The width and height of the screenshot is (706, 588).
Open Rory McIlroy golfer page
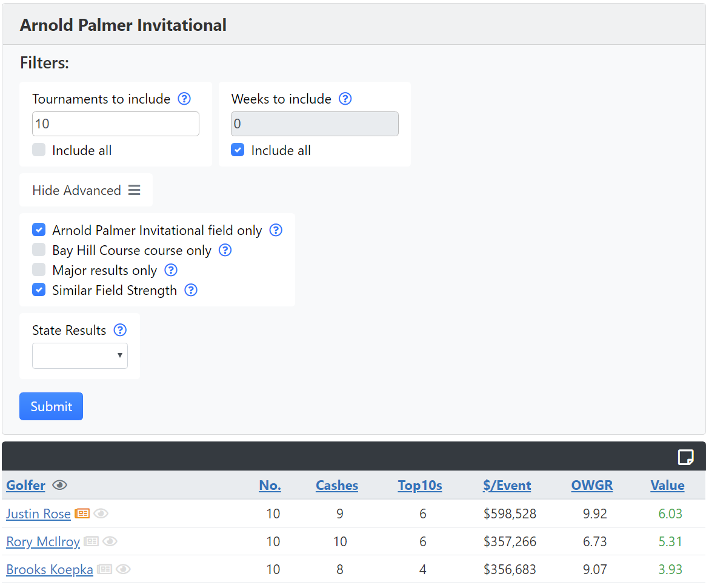[x=43, y=541]
